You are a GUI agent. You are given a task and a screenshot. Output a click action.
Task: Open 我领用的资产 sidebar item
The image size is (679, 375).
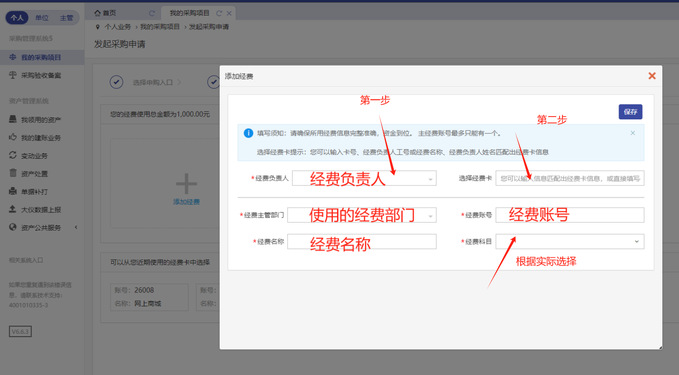(42, 120)
